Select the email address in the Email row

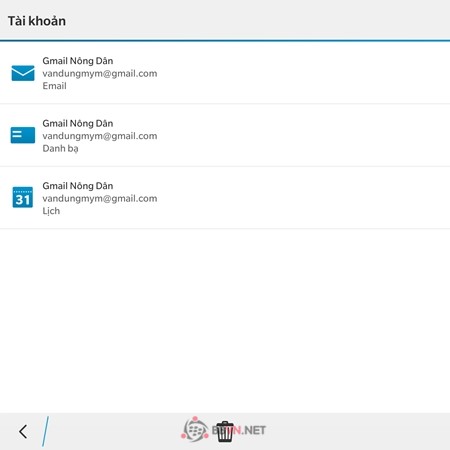click(x=100, y=73)
